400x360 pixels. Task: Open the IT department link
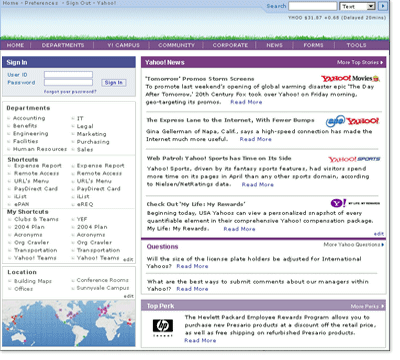80,118
